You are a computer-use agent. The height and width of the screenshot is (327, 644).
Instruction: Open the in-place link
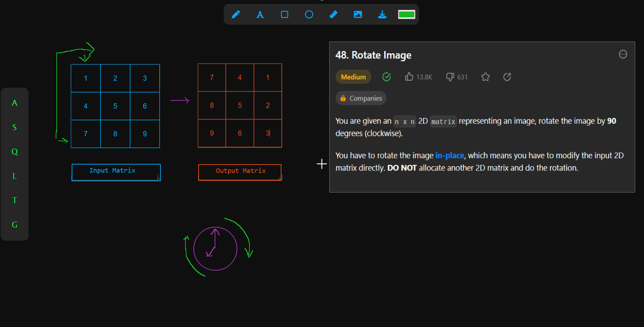pos(450,155)
